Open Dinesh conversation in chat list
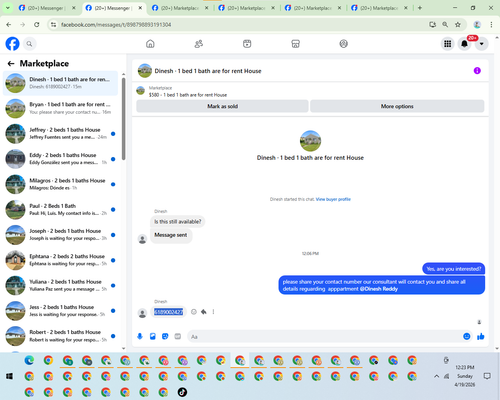The height and width of the screenshot is (400, 500). tap(60, 83)
